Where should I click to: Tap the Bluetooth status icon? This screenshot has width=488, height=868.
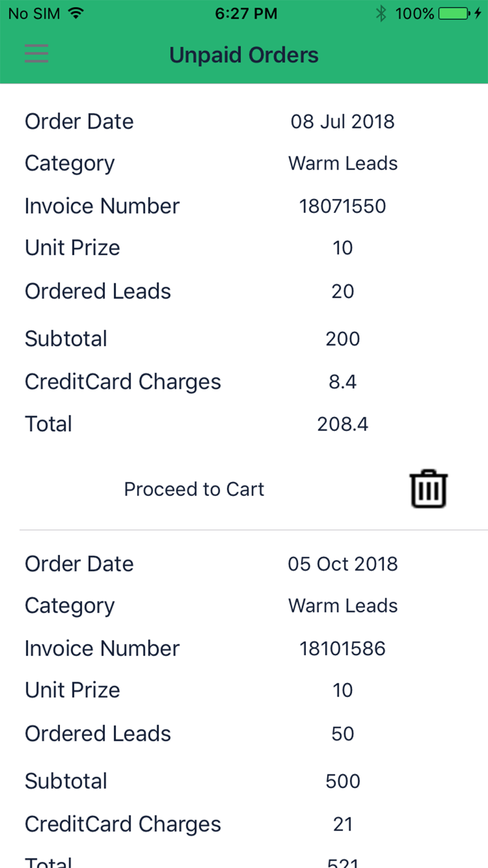pyautogui.click(x=381, y=13)
